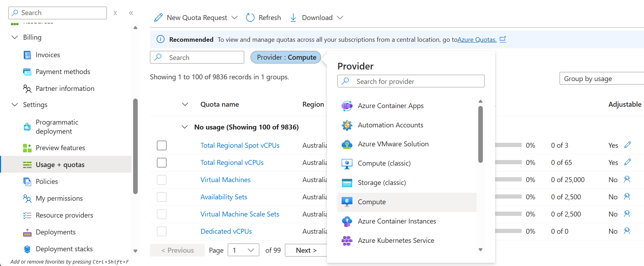The image size is (644, 266).
Task: Edit quota pencil for Total Regional vCPUs
Action: pos(628,162)
